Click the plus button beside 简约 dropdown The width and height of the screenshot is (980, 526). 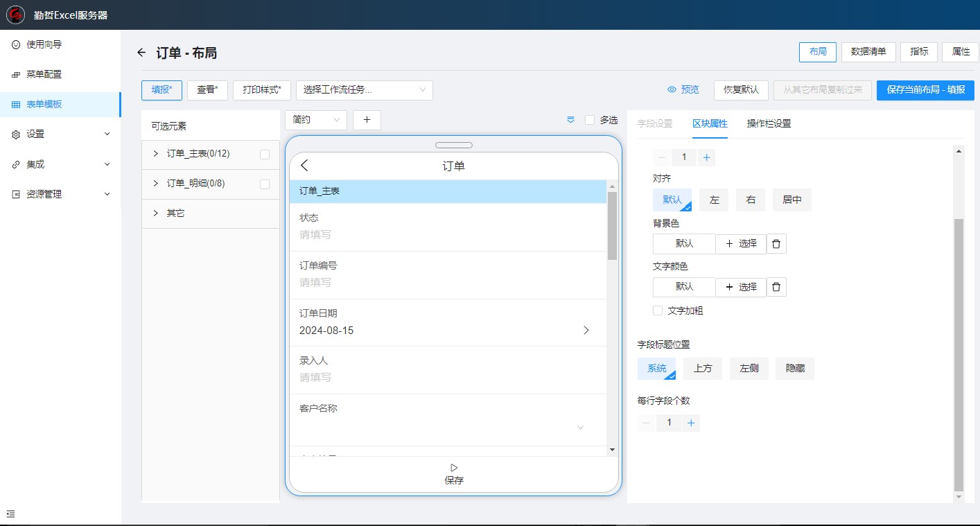(x=367, y=120)
